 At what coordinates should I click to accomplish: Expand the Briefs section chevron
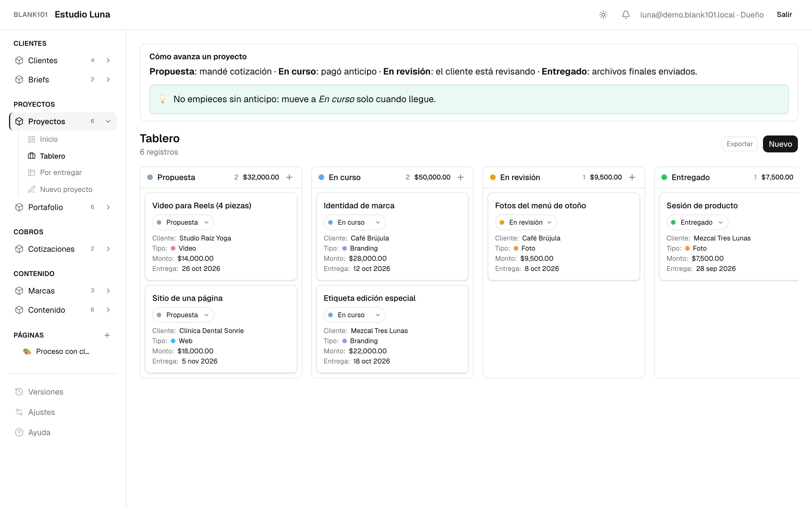(x=108, y=80)
